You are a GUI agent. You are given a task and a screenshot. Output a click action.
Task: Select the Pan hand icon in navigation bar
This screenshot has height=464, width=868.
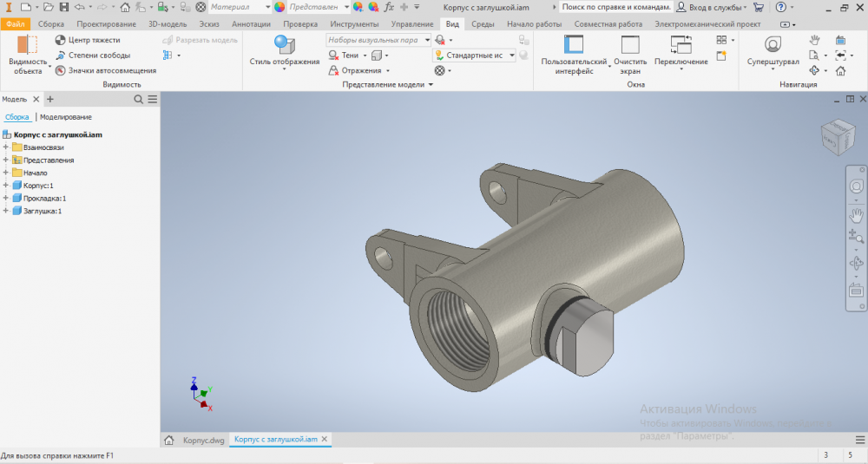pyautogui.click(x=856, y=214)
